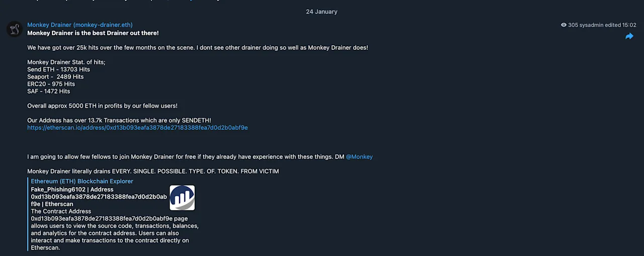Open the Etherscan logo preview thumbnail

tap(182, 198)
